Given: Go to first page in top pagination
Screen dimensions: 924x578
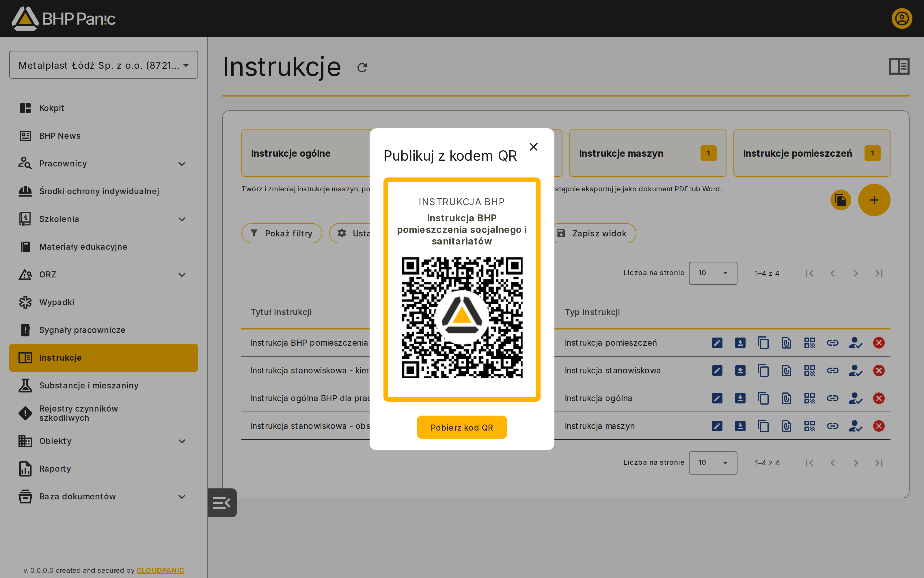Looking at the screenshot, I should [x=809, y=273].
